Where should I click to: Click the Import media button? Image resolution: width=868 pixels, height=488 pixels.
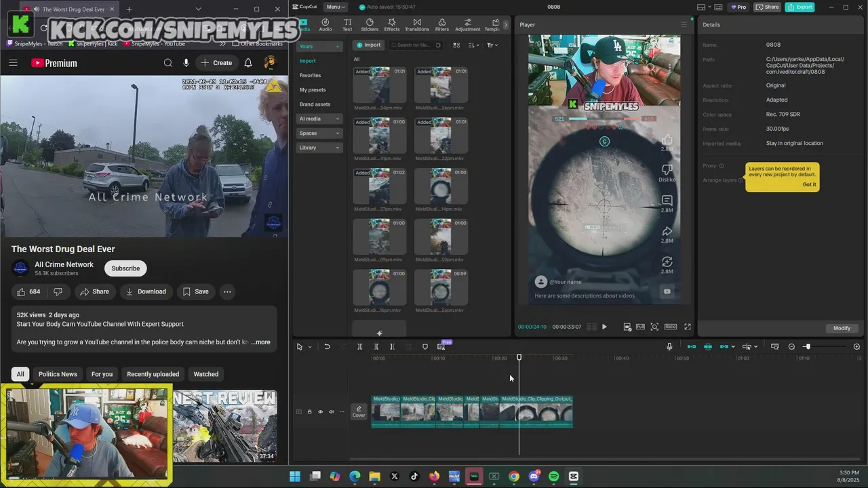click(369, 45)
